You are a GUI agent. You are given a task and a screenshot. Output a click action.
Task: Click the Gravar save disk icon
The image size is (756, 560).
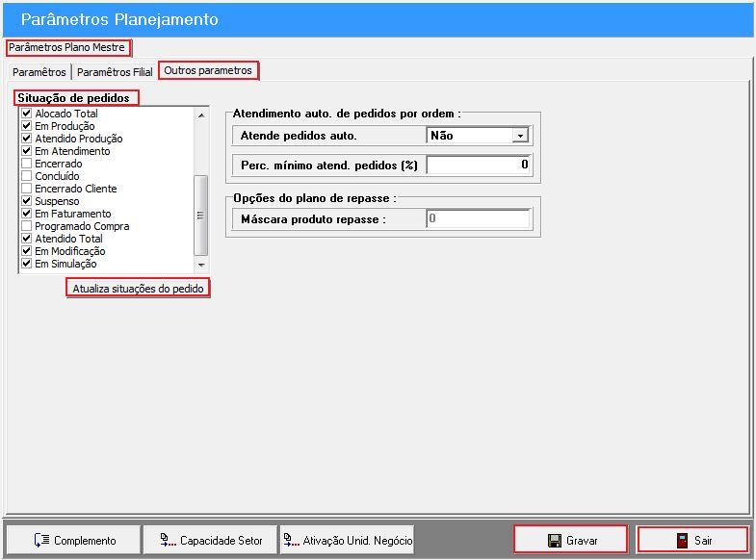pos(555,541)
